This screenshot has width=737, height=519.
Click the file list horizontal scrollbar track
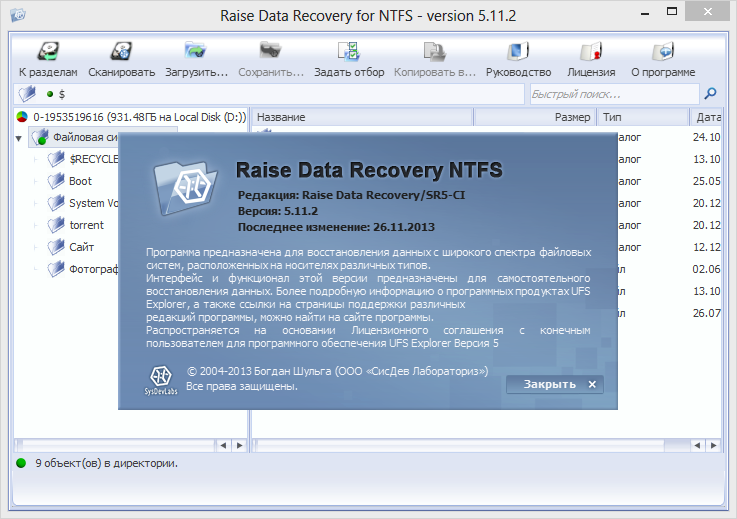click(x=461, y=445)
